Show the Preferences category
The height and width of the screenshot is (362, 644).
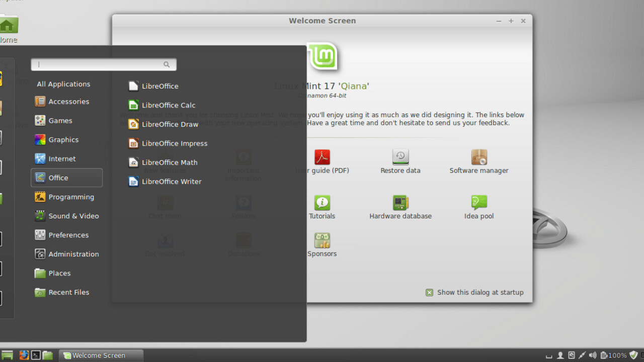(68, 235)
